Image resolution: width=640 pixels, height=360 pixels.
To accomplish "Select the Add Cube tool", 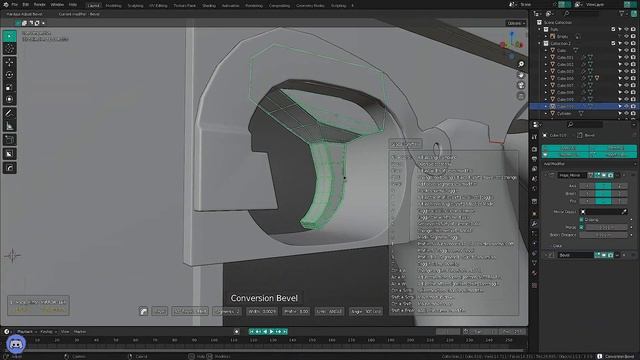I will point(9,140).
